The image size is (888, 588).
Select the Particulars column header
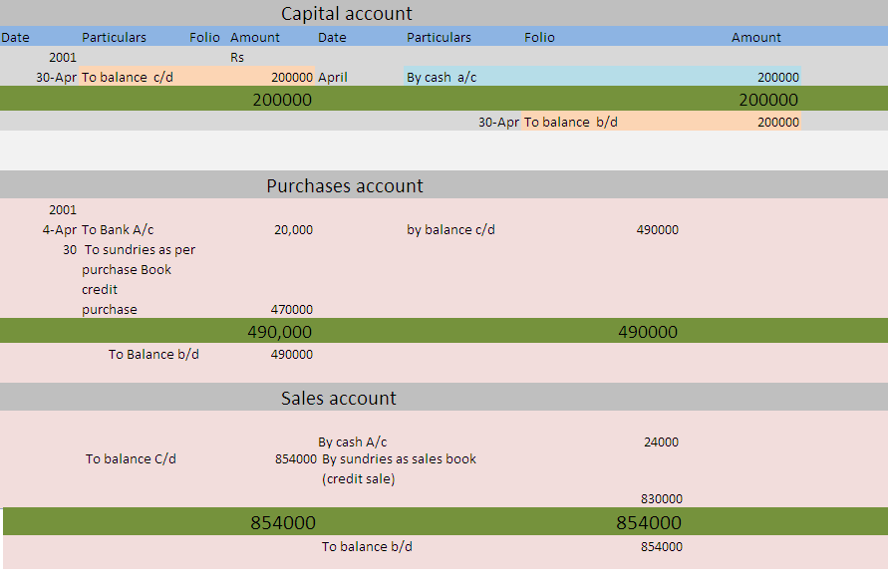[x=114, y=37]
